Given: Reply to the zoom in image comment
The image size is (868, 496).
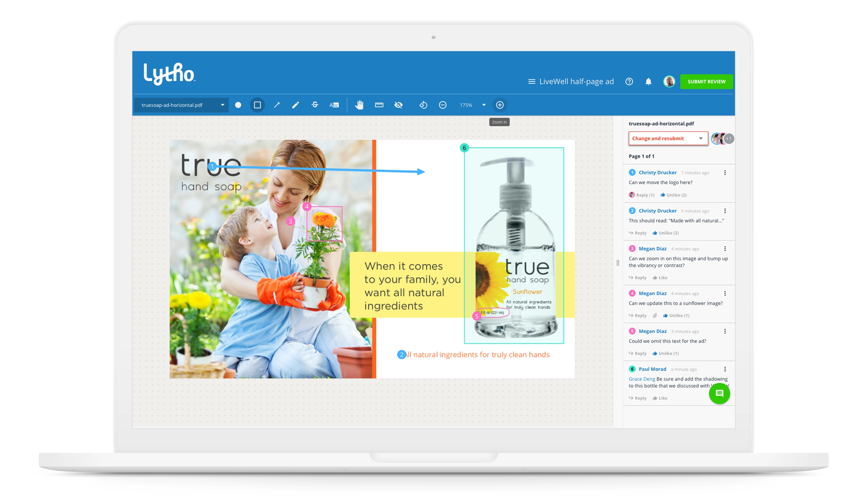Looking at the screenshot, I should click(638, 278).
